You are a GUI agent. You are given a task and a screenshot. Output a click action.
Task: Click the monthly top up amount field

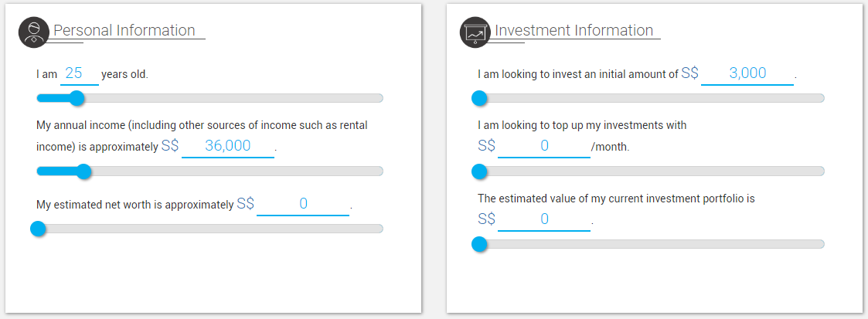[x=543, y=146]
